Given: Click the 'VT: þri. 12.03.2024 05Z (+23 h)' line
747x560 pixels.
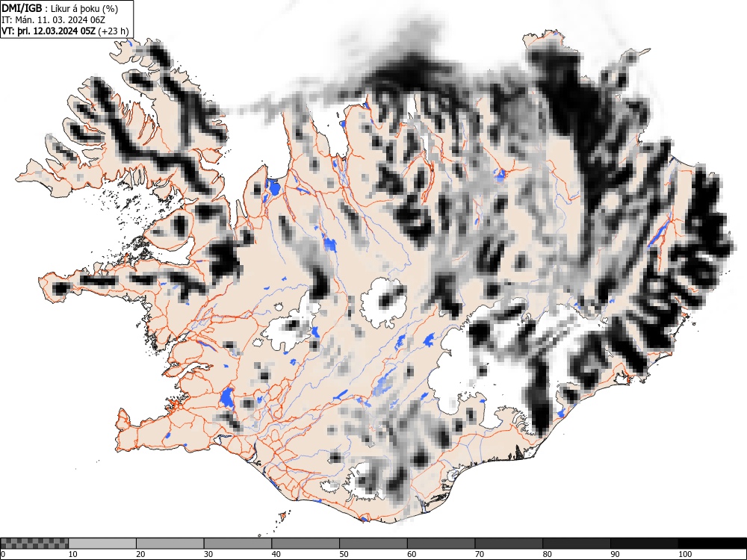Looking at the screenshot, I should 65,31.
